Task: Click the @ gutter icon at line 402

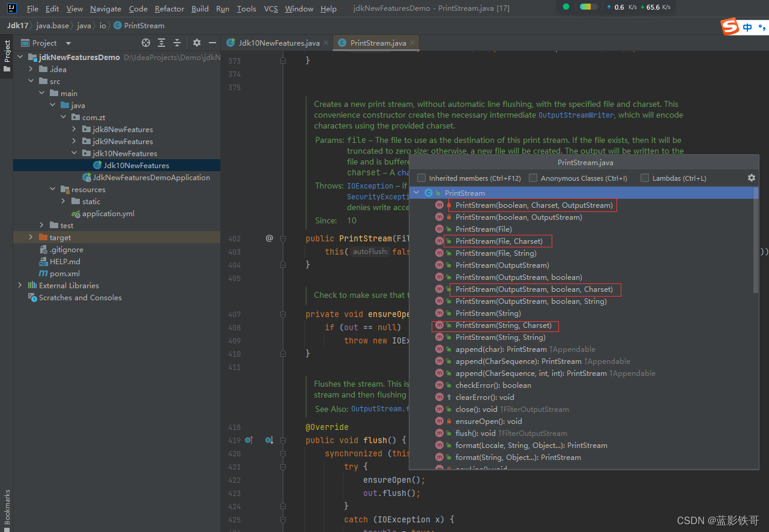Action: click(270, 238)
